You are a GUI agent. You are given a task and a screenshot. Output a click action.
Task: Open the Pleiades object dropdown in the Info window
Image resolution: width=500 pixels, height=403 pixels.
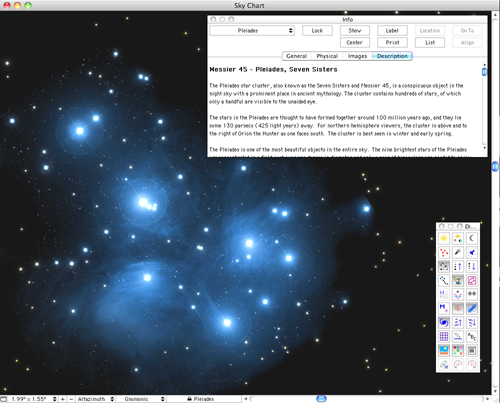click(x=252, y=31)
